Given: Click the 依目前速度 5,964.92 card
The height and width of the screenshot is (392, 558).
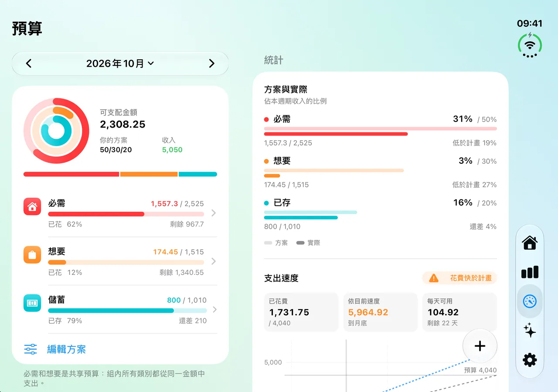Looking at the screenshot, I should point(381,312).
